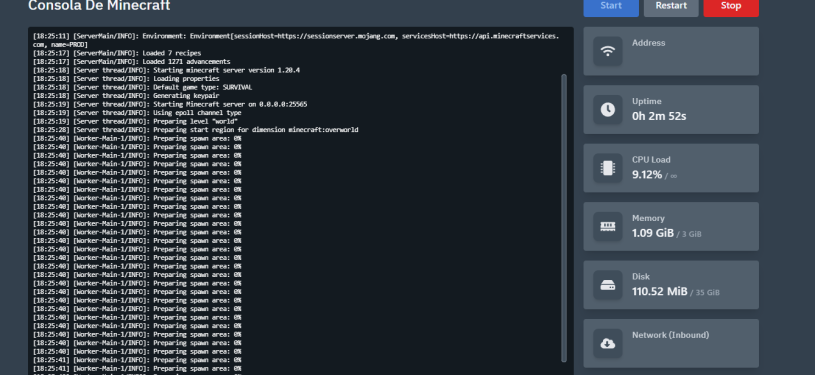Click the Disk value 110.52 MiB
This screenshot has width=815, height=375.
coord(660,291)
